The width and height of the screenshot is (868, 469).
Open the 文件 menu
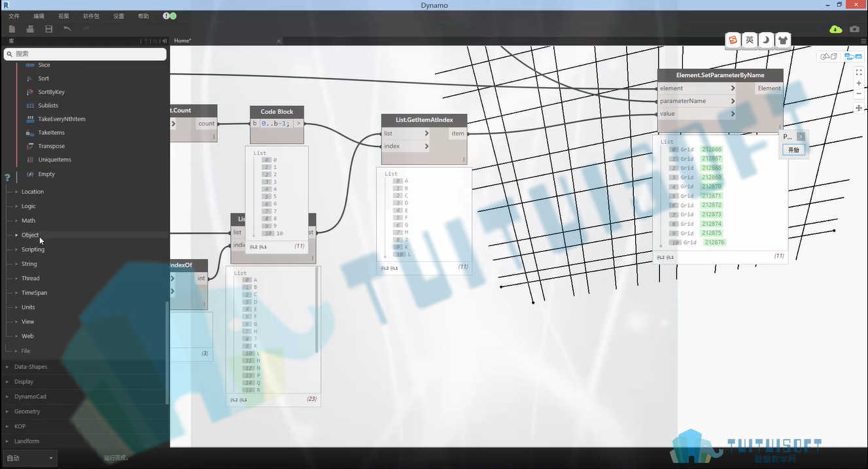[x=14, y=16]
